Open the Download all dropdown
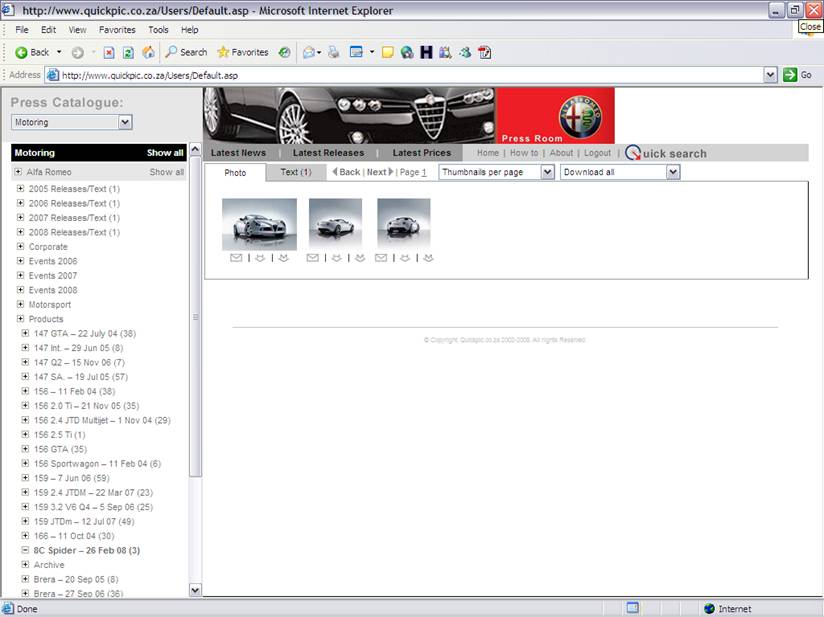824x617 pixels. (x=673, y=172)
